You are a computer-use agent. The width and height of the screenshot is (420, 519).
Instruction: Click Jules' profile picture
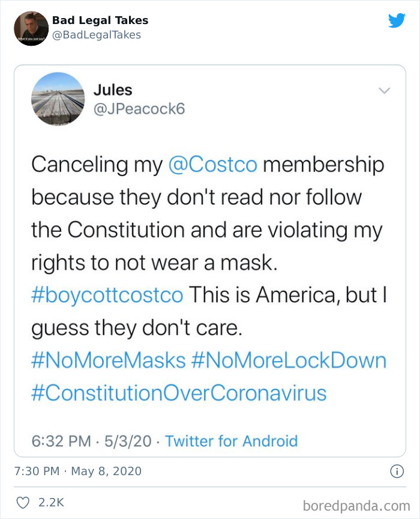[58, 99]
